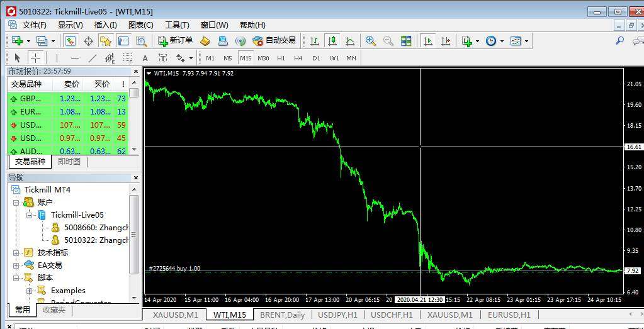
Task: Select the vertical line tool
Action: coord(57,58)
